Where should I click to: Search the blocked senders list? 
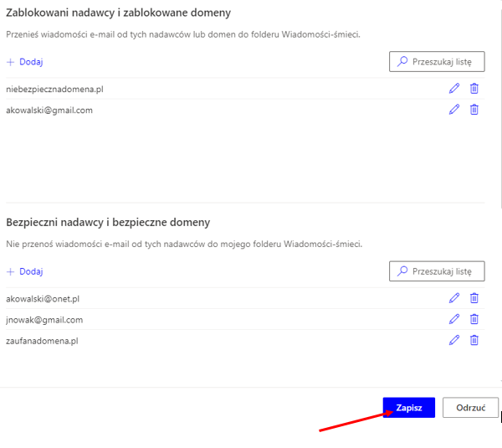(437, 62)
